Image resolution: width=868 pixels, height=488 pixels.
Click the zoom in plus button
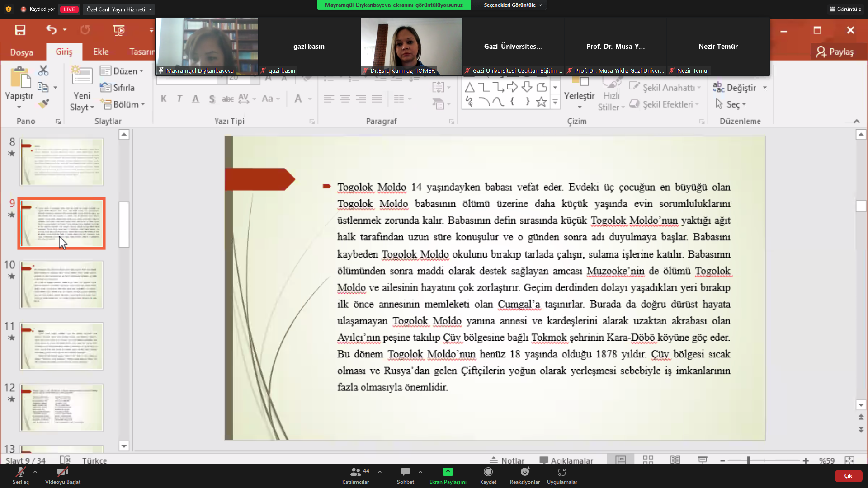(x=806, y=460)
